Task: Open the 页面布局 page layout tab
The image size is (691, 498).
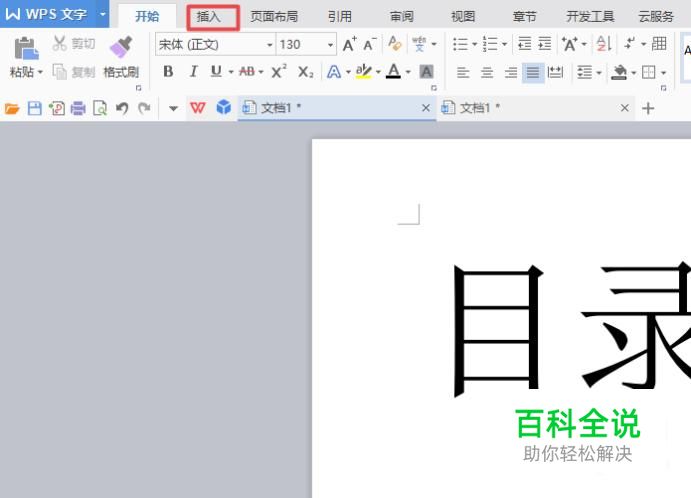Action: tap(274, 17)
